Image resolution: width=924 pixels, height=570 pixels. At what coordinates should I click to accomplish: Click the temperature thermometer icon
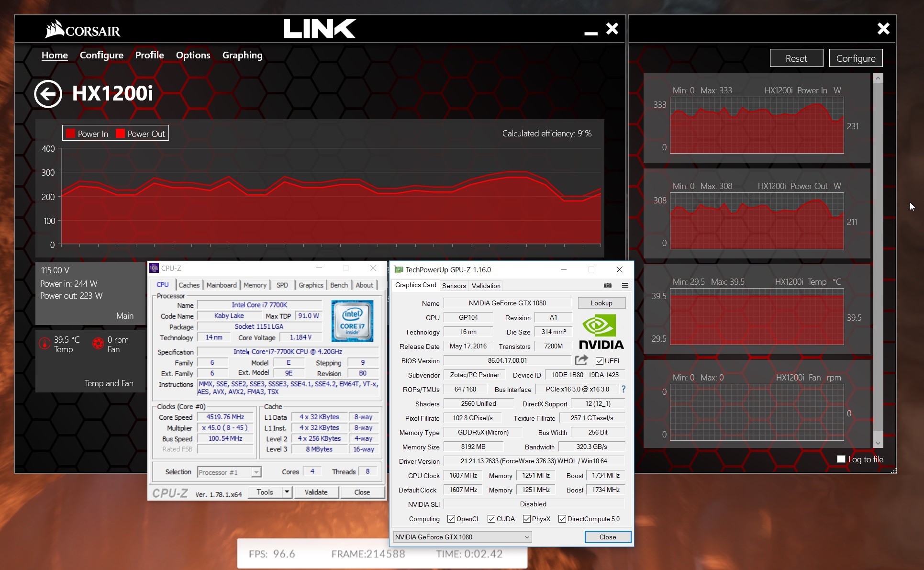pyautogui.click(x=45, y=343)
